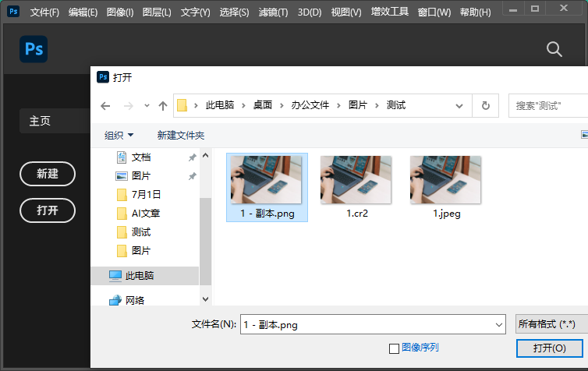Image resolution: width=588 pixels, height=371 pixels.
Task: Open the 组织 dropdown menu
Action: coord(119,135)
